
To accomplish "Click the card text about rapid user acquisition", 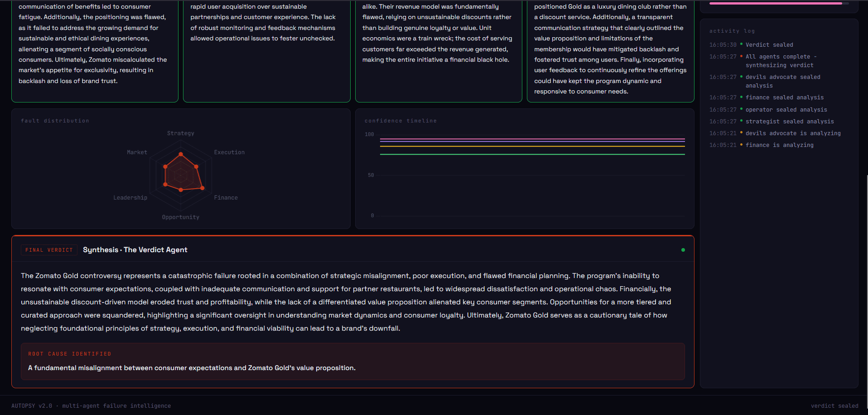I will coord(263,23).
